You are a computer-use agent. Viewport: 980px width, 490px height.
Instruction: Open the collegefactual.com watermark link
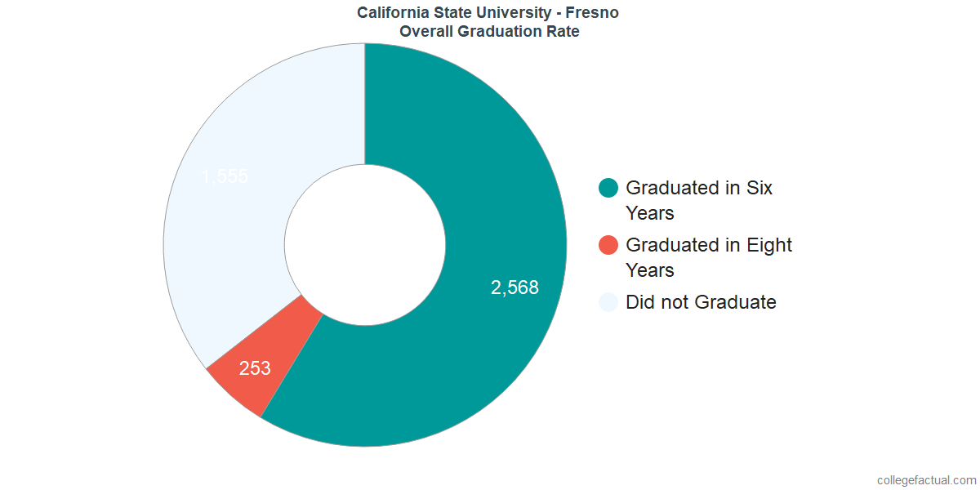coord(926,480)
